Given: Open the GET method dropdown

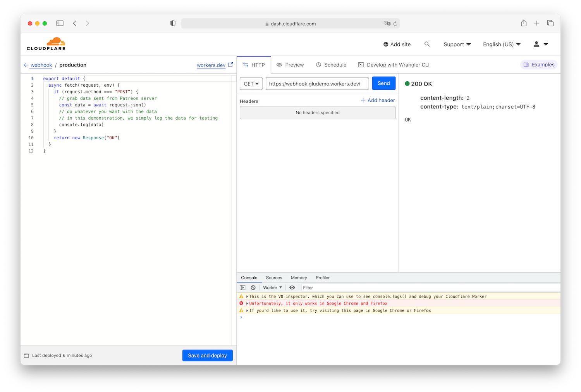Looking at the screenshot, I should point(251,84).
